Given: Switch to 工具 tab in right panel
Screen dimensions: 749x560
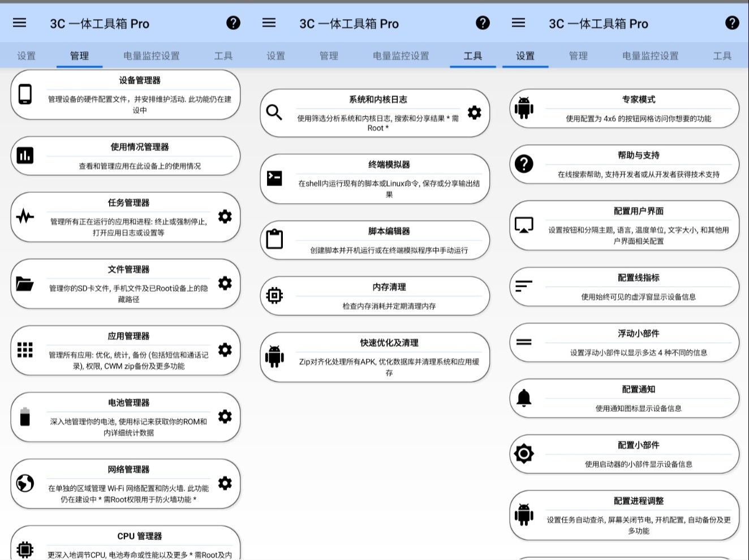Looking at the screenshot, I should coord(722,55).
